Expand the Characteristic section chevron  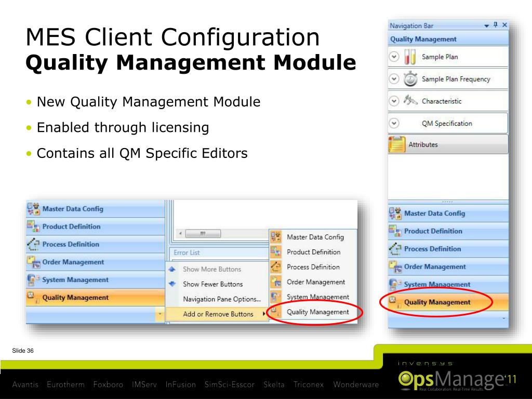click(394, 101)
